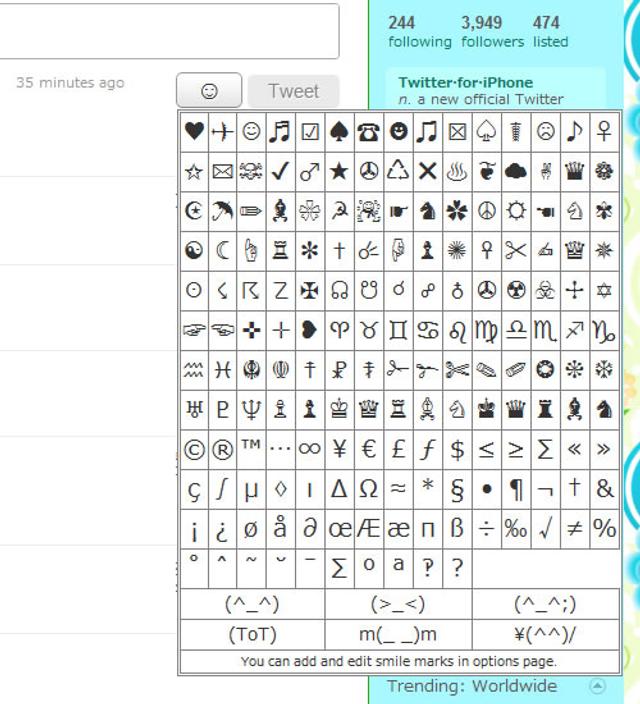
Task: Click the Tweet button
Action: (293, 91)
